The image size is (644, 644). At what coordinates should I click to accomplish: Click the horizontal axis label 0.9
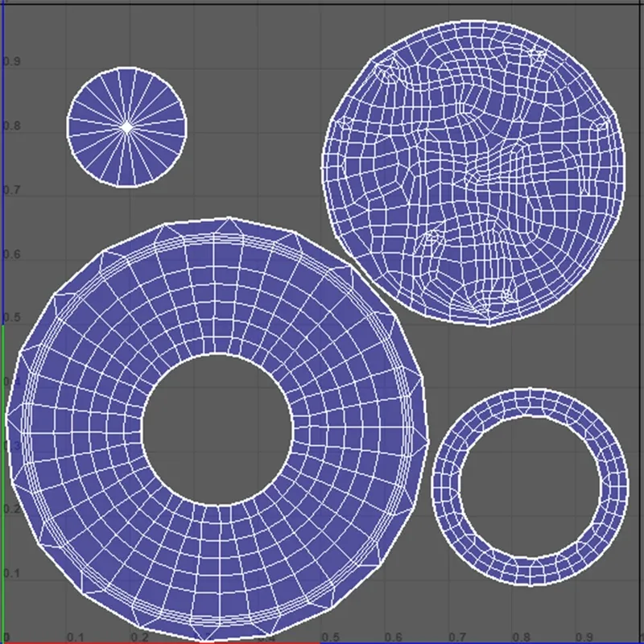[584, 638]
